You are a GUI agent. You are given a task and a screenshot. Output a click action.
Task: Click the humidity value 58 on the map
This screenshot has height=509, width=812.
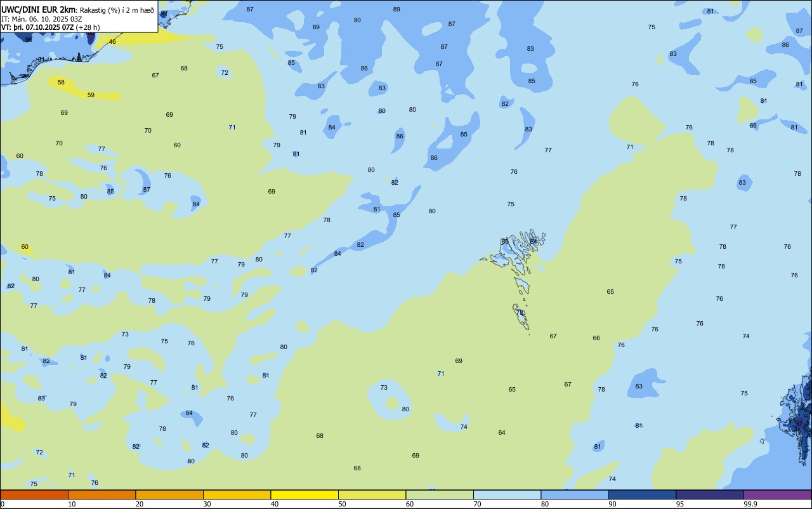pos(61,83)
